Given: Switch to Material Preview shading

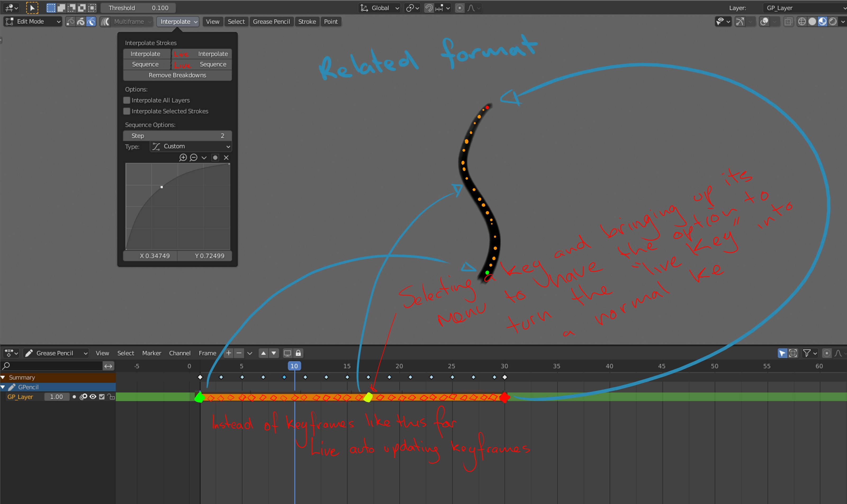Looking at the screenshot, I should [823, 22].
